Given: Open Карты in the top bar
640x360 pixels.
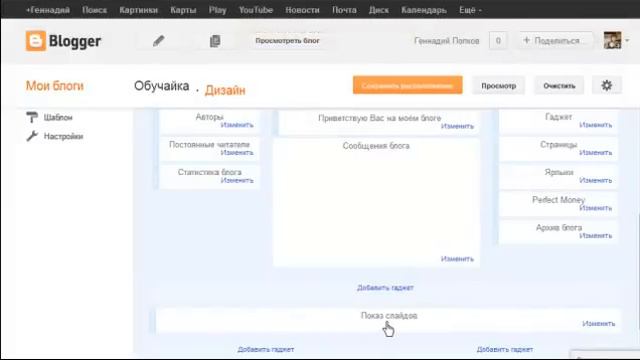Looking at the screenshot, I should pos(183,10).
